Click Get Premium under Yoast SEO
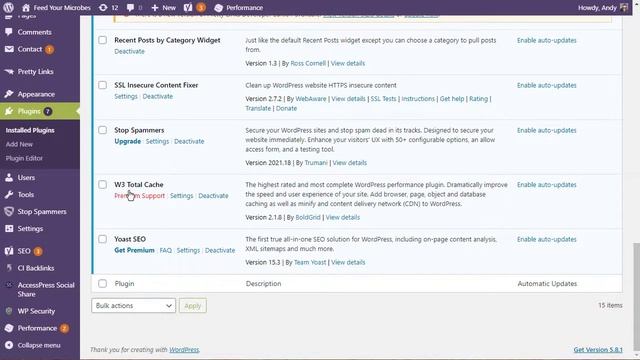Screen dimensions: 640x360 (134, 250)
